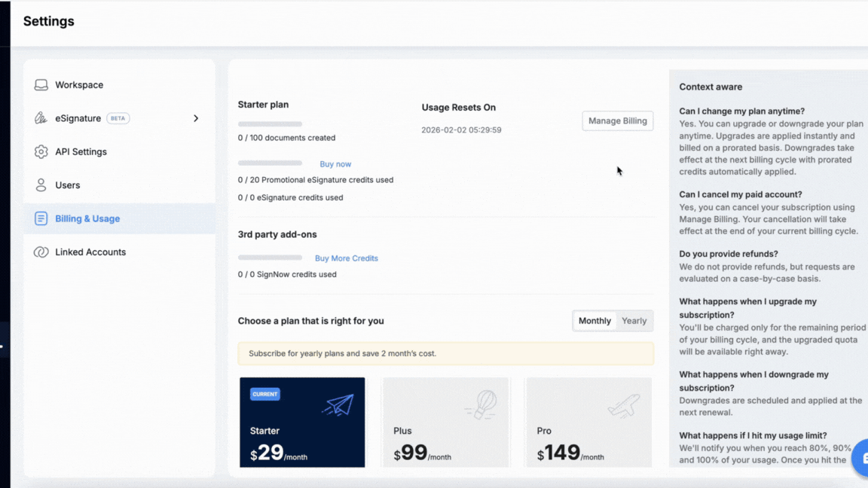Click the API Settings gear icon

[41, 152]
